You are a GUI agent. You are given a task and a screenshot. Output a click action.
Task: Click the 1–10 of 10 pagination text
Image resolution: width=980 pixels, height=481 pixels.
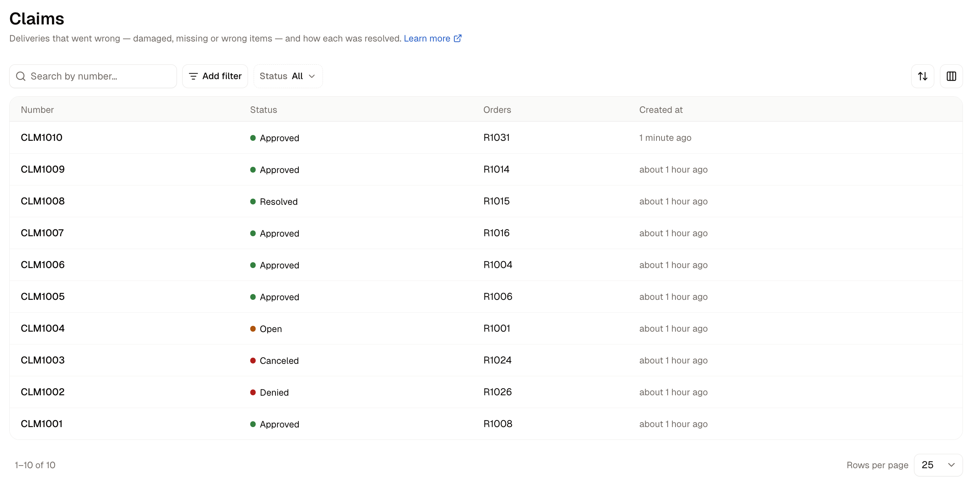pyautogui.click(x=35, y=465)
